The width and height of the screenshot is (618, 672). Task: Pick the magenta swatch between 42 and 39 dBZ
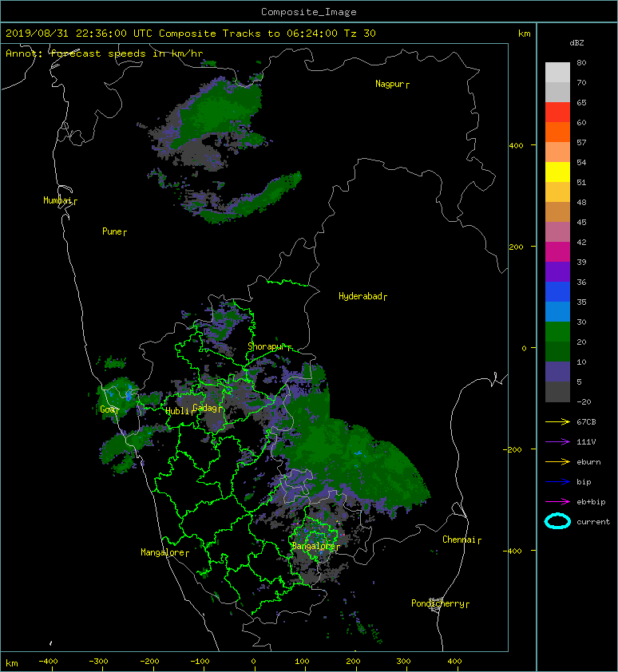tap(557, 251)
